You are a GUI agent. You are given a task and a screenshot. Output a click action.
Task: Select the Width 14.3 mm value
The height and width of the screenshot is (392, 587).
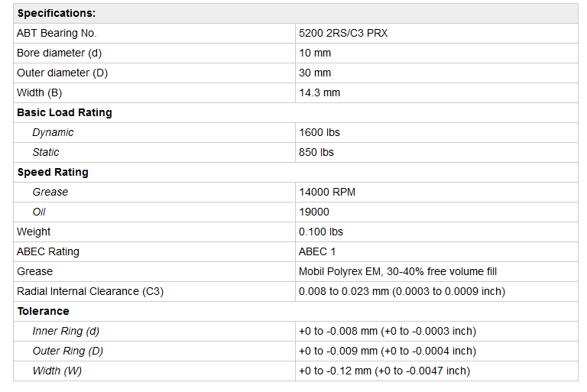coord(319,93)
